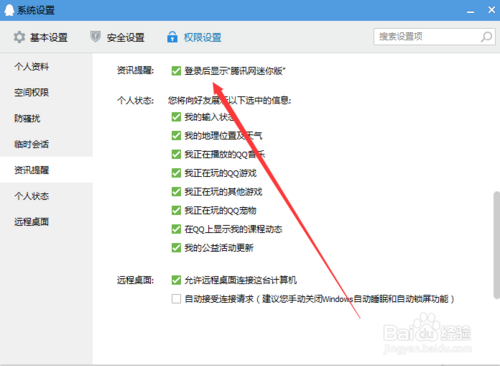Viewport: 500px width, 366px height.
Task: Toggle 我正在玩的其他游戏 checkbox
Action: point(176,192)
